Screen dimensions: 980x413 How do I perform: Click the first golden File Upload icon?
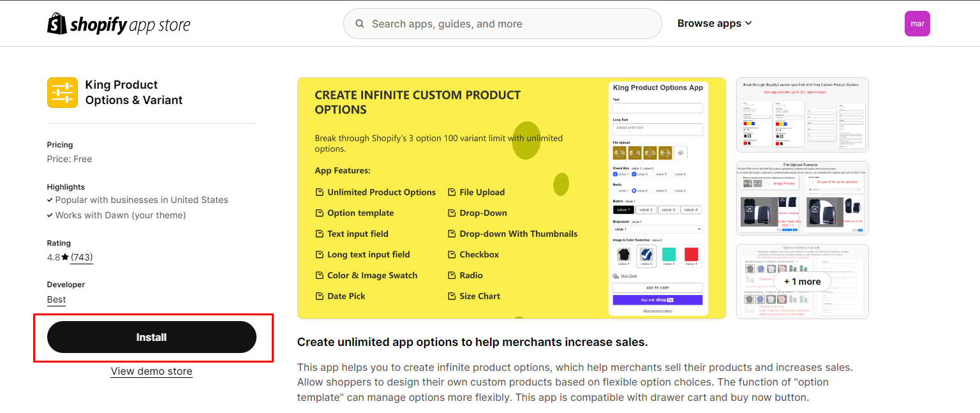[619, 153]
